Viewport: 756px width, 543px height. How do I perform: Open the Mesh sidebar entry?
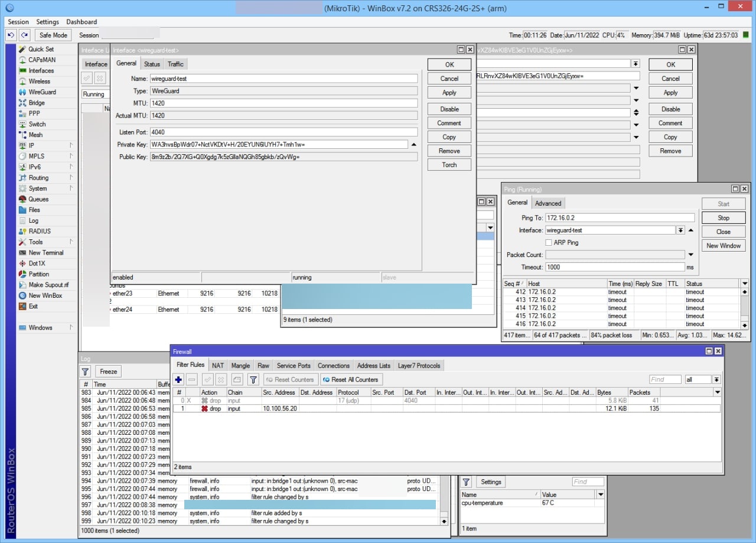tap(35, 135)
